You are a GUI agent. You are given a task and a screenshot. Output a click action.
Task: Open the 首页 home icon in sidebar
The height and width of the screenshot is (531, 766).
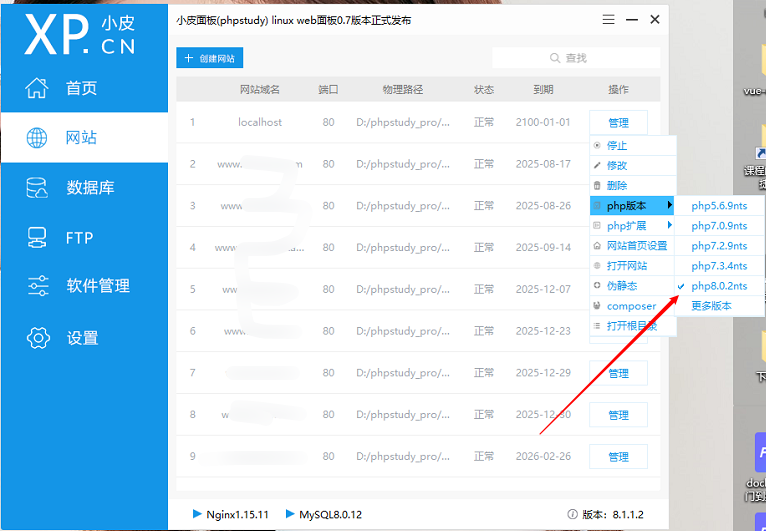click(37, 88)
